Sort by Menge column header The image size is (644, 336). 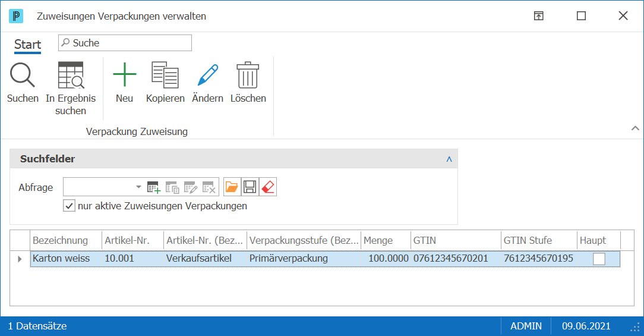(386, 240)
